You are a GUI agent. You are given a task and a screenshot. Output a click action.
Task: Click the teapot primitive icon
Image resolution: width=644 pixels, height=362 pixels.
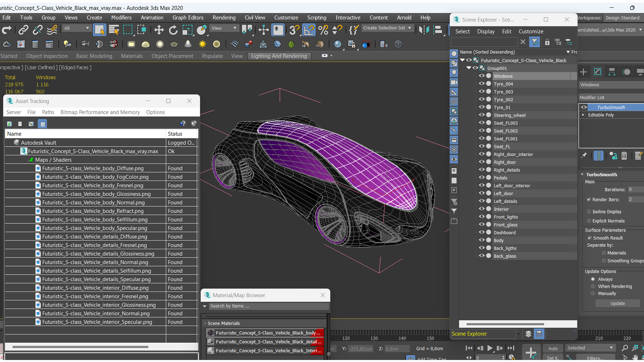(174, 44)
